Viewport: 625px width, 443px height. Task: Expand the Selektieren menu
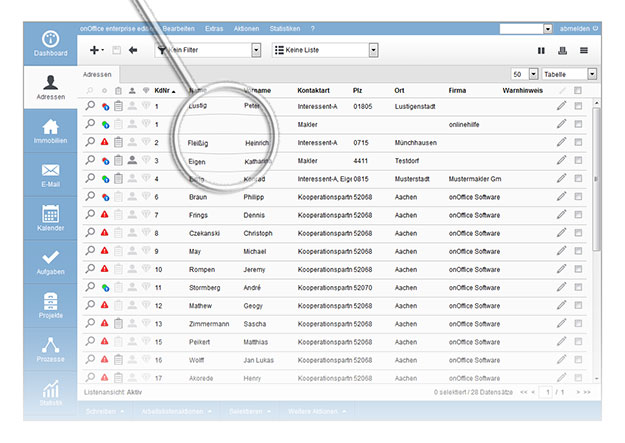250,411
